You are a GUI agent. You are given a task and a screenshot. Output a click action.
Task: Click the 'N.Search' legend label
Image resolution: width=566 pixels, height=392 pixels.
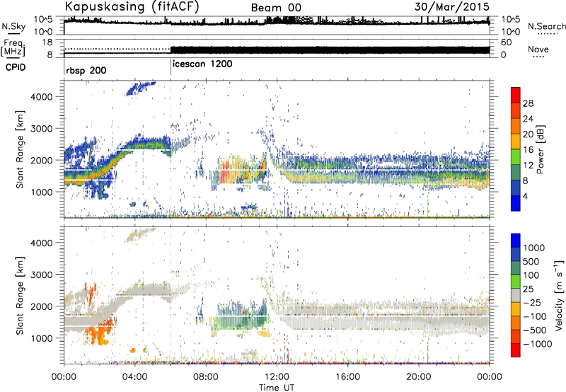pos(547,26)
